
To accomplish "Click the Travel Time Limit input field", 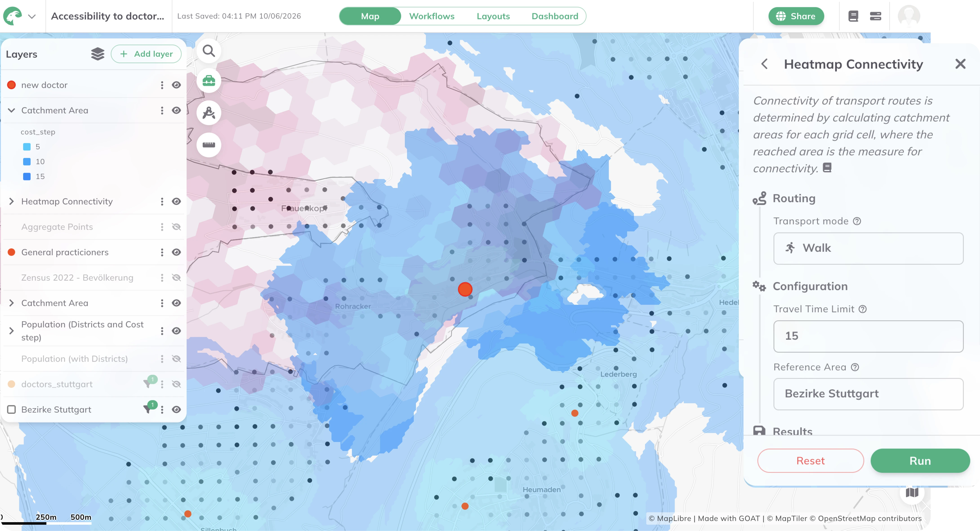I will click(x=868, y=336).
